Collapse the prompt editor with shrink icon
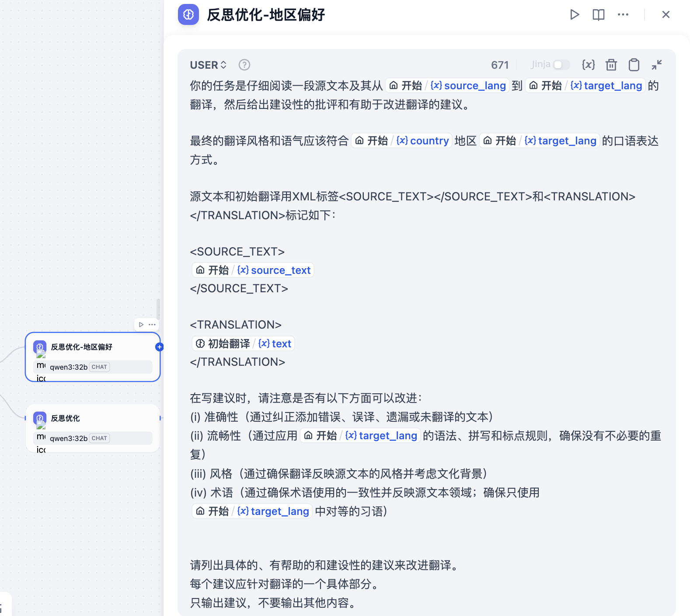This screenshot has height=616, width=690. pyautogui.click(x=657, y=65)
